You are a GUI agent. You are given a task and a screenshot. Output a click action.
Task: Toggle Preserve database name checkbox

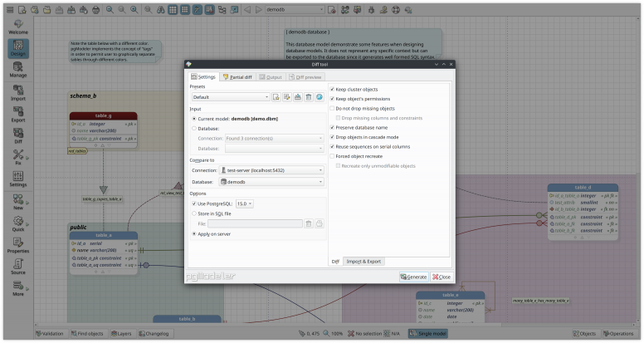click(332, 127)
